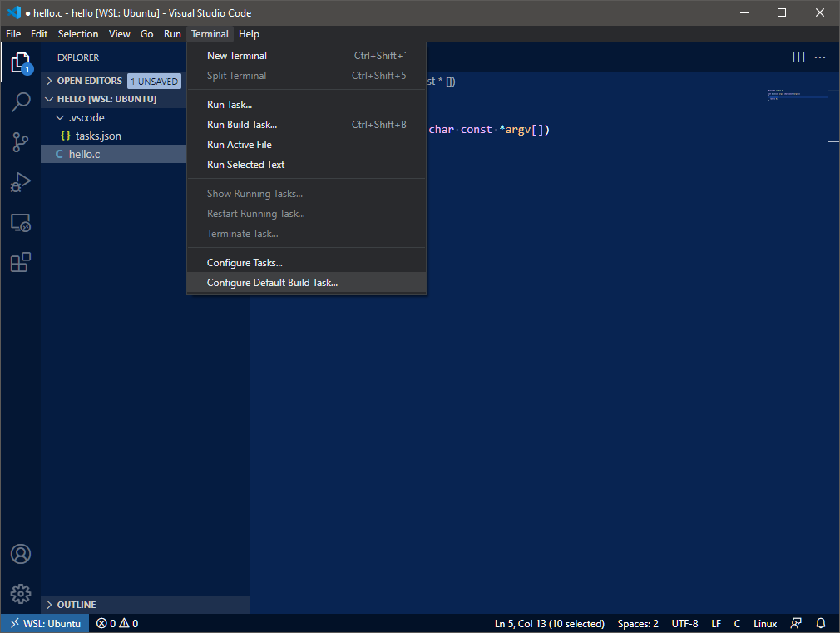Open the File menu
Image resolution: width=840 pixels, height=633 pixels.
[13, 34]
